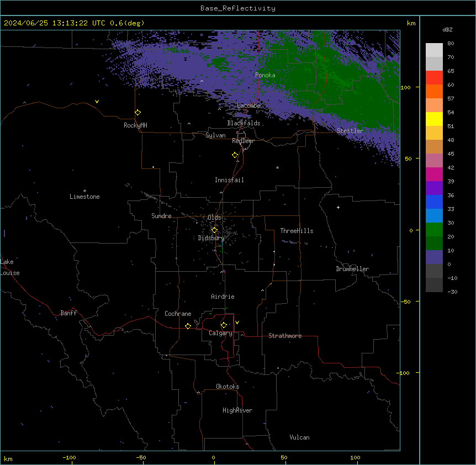Viewport: 476px width, 465px height.
Task: Click the RockyMH label on the map
Action: 135,125
